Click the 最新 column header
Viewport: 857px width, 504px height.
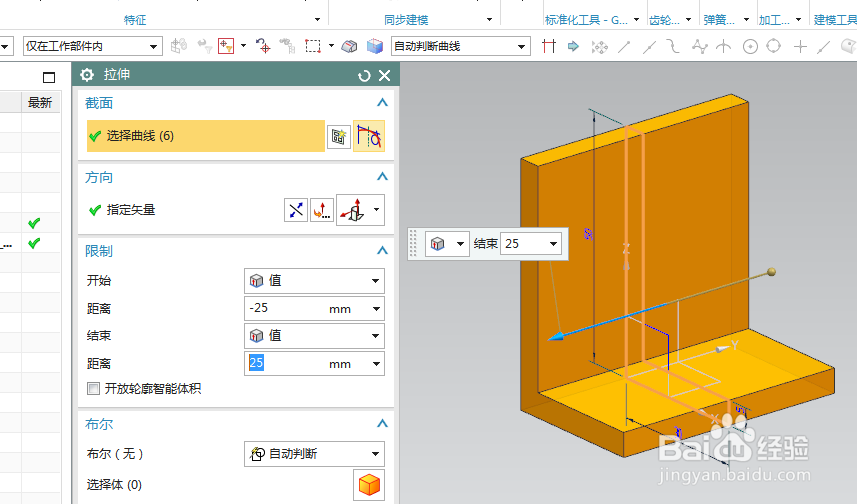coord(40,102)
